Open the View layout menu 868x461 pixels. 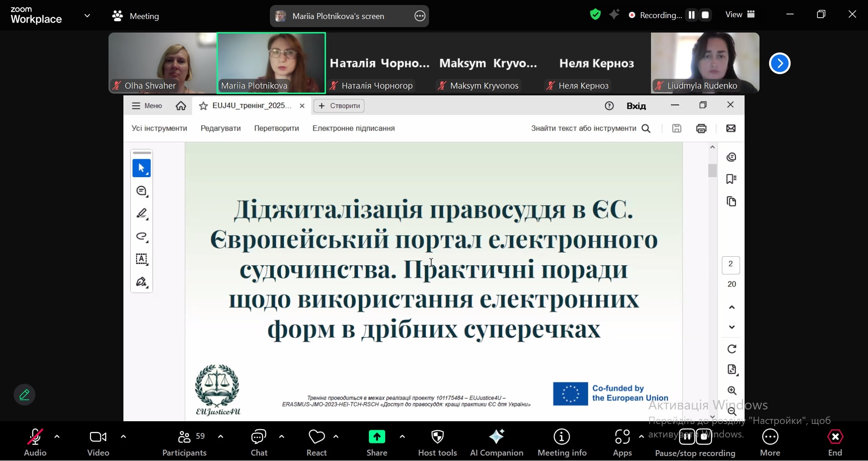pos(740,14)
